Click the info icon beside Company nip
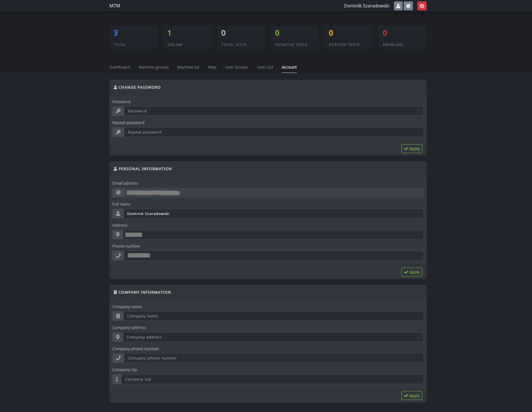Screen dimensions: 532x412 (x=117, y=379)
